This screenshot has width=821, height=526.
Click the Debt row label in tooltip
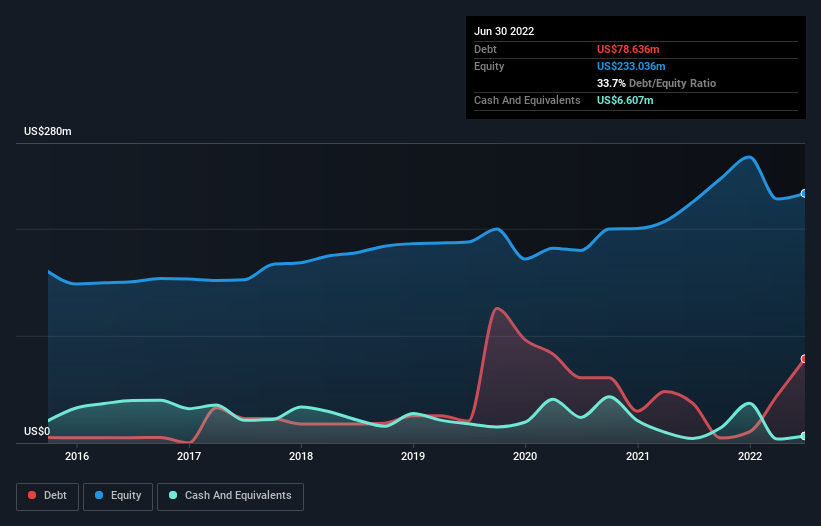click(x=485, y=49)
